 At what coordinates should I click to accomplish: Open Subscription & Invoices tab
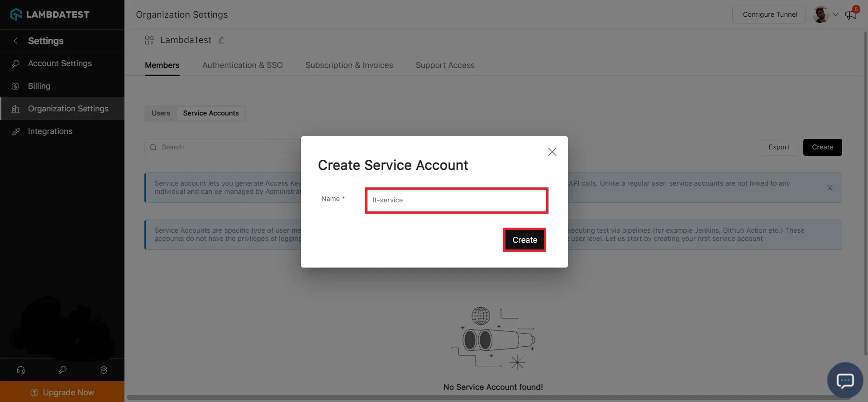pyautogui.click(x=349, y=65)
